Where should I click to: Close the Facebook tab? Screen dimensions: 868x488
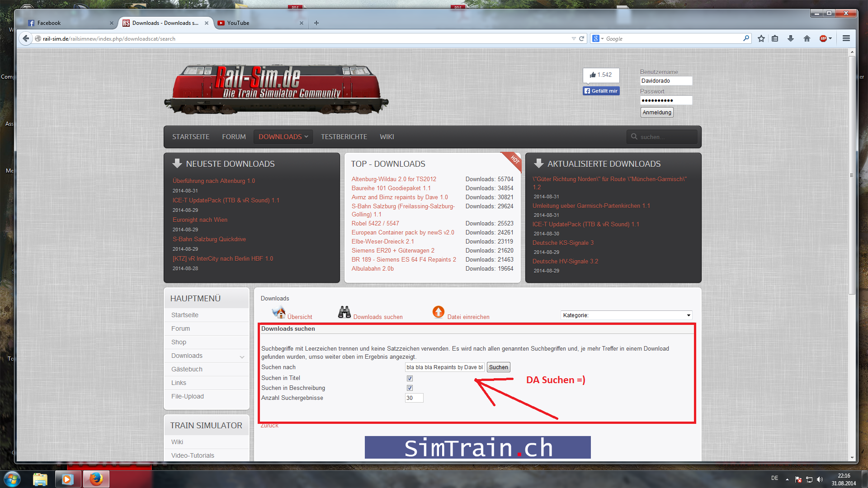112,23
